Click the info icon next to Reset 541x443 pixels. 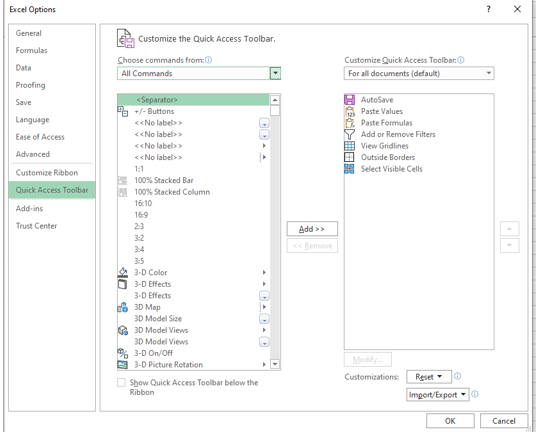[x=458, y=376]
